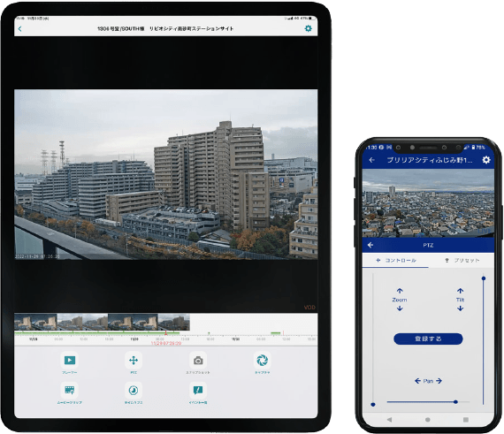Tap the Tilt up arrow on phone
504x434 pixels.
point(461,291)
